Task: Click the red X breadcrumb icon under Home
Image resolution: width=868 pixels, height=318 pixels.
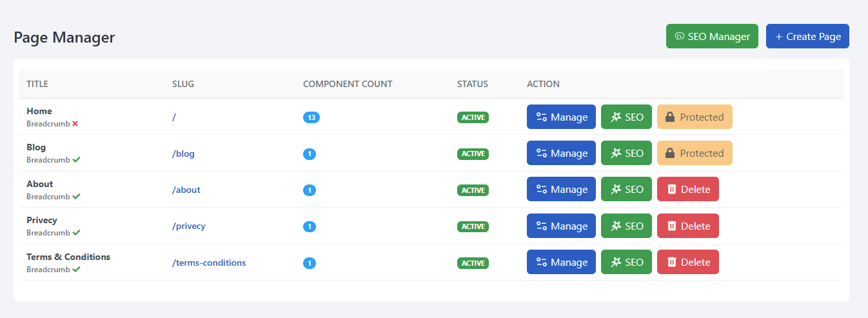Action: point(75,123)
